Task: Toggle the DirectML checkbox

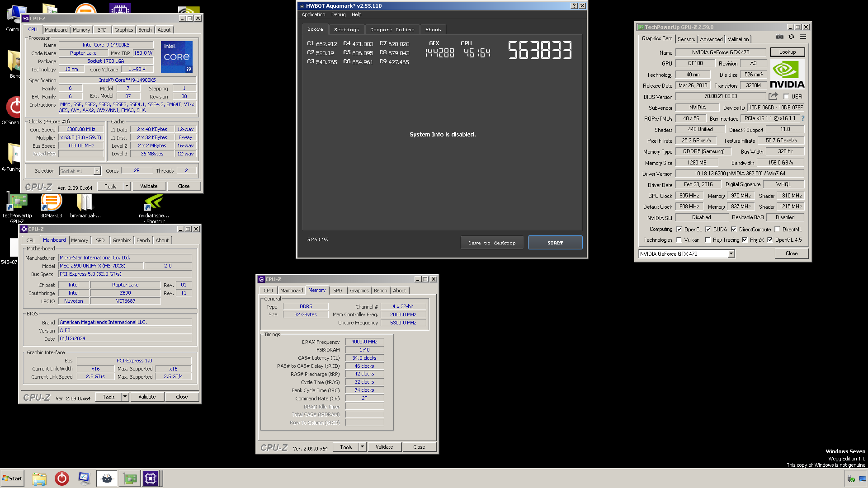Action: [777, 230]
